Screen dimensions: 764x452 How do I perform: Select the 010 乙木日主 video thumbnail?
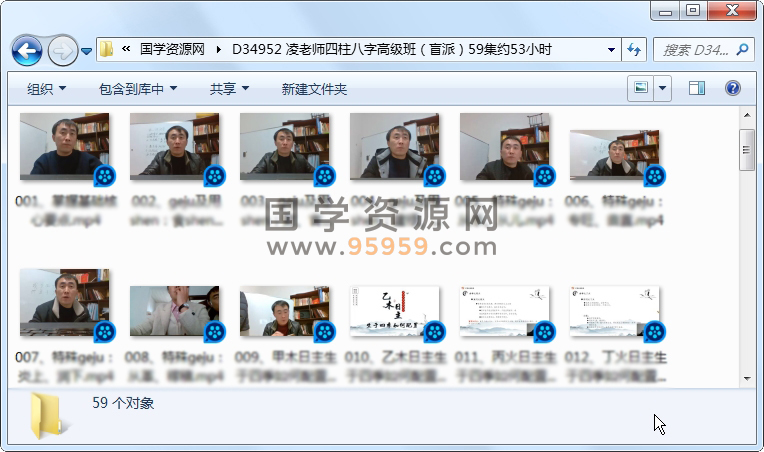(x=394, y=312)
